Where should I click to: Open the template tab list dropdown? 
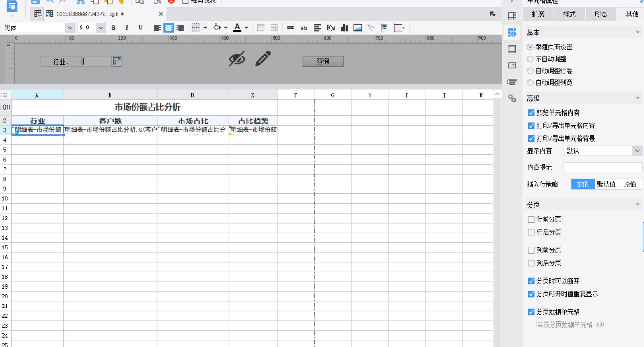pyautogui.click(x=492, y=14)
